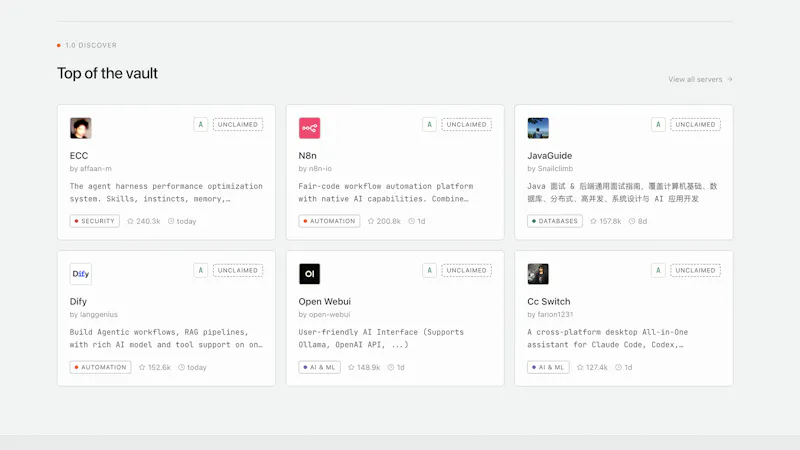Image resolution: width=800 pixels, height=450 pixels.
Task: Click the JavaGuide description beginning 'Java'
Action: tap(622, 192)
